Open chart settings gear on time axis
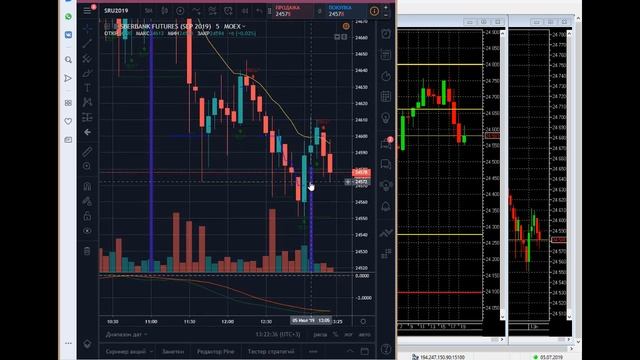Viewport: 640px width, 360px height. 363,322
